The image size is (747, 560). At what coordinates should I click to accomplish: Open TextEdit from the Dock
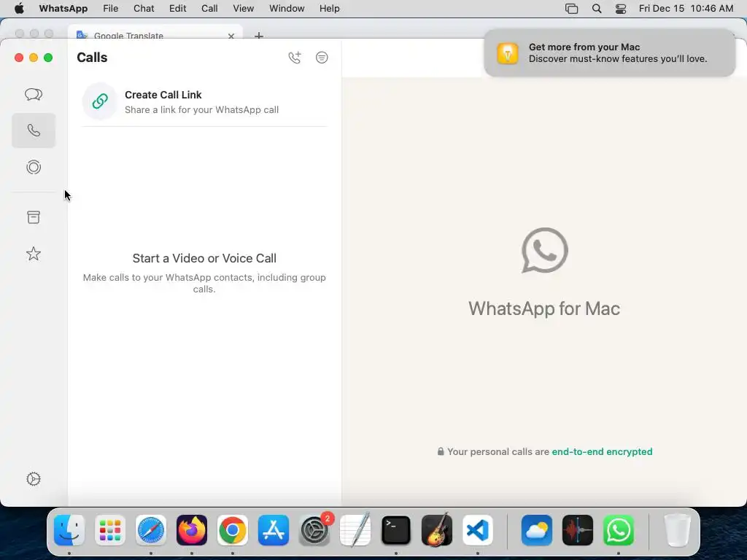pos(355,530)
